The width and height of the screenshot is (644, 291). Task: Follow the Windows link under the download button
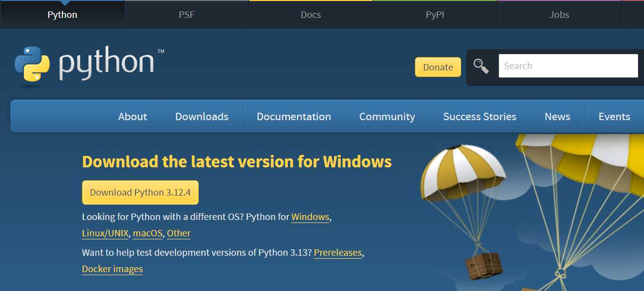click(310, 217)
